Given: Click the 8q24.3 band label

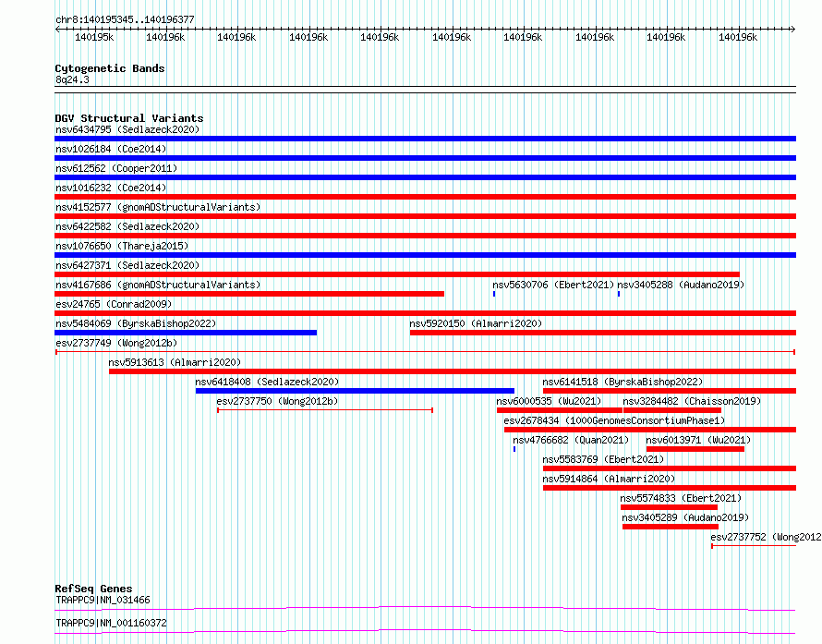Looking at the screenshot, I should (72, 79).
